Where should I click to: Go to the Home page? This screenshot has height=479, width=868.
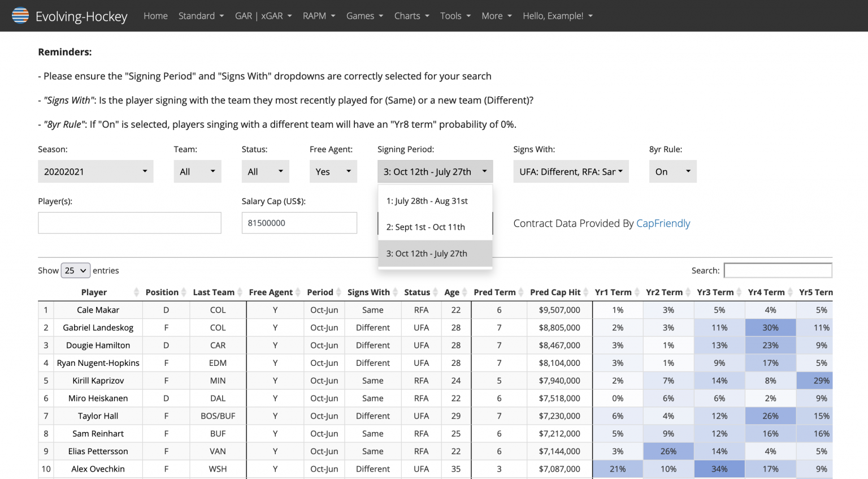tap(155, 16)
